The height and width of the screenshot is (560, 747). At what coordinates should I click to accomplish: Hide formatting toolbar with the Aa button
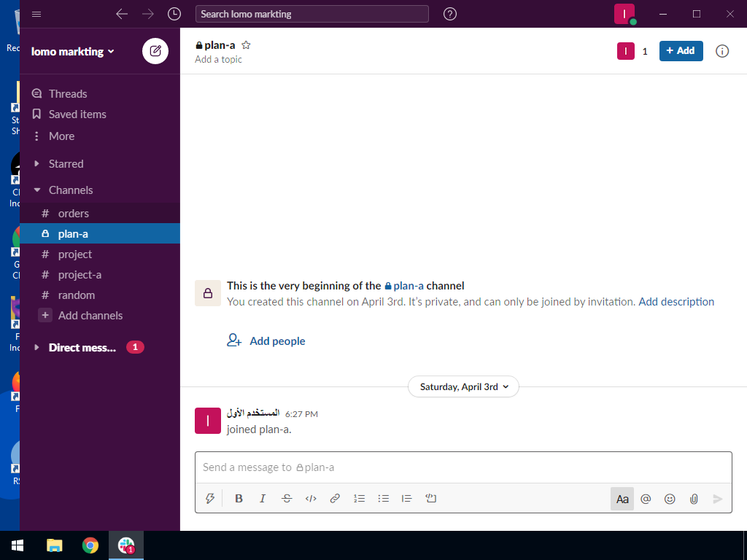[x=622, y=499]
